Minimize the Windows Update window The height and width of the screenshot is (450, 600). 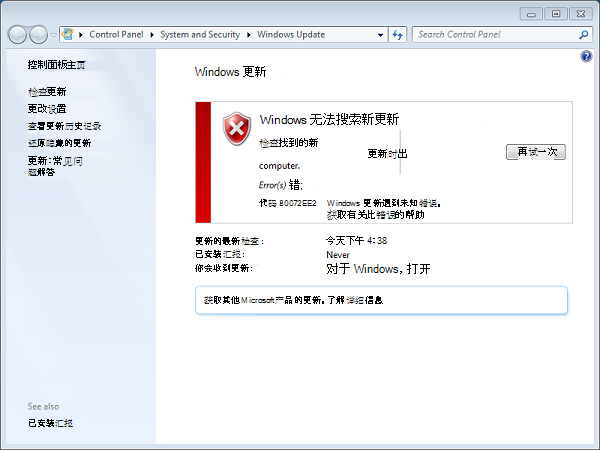[x=531, y=14]
